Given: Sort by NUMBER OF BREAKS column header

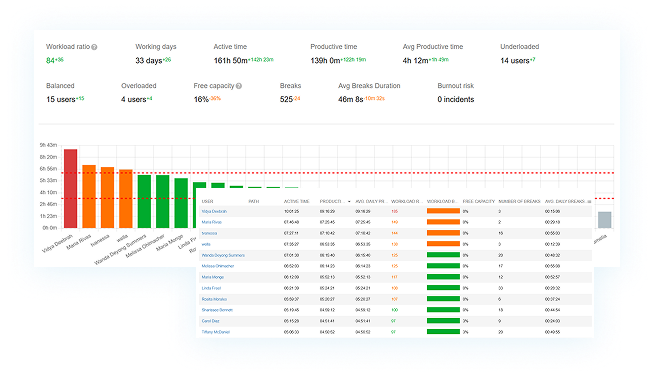Looking at the screenshot, I should 519,202.
